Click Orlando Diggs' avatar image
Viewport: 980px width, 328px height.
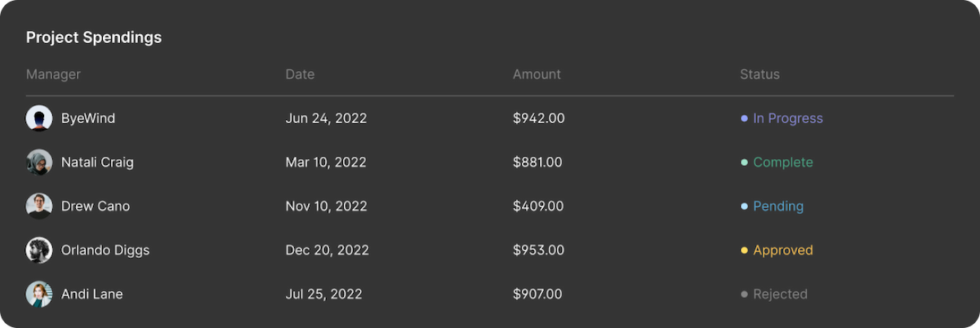click(x=39, y=250)
